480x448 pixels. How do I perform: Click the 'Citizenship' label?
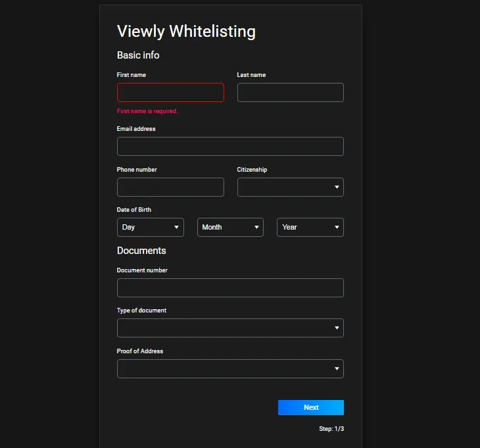coord(252,170)
